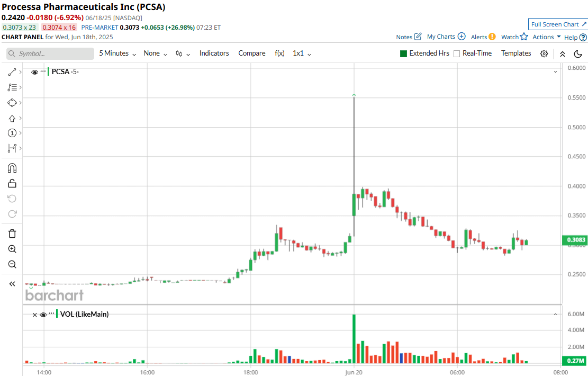This screenshot has height=376, width=588.
Task: Select the trend line drawing tool
Action: [x=12, y=72]
